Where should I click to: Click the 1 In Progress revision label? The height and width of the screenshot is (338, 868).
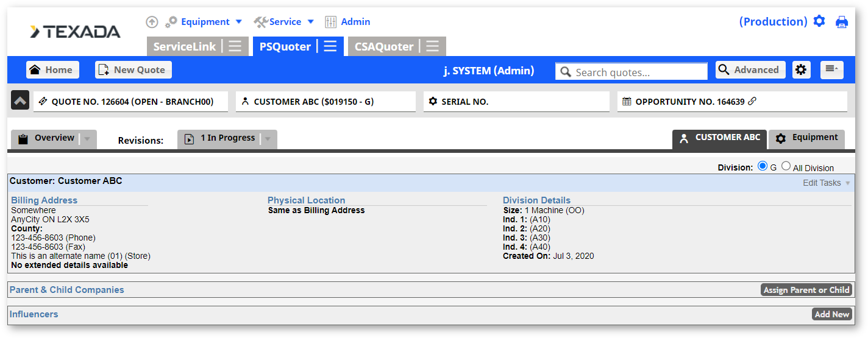click(x=228, y=138)
